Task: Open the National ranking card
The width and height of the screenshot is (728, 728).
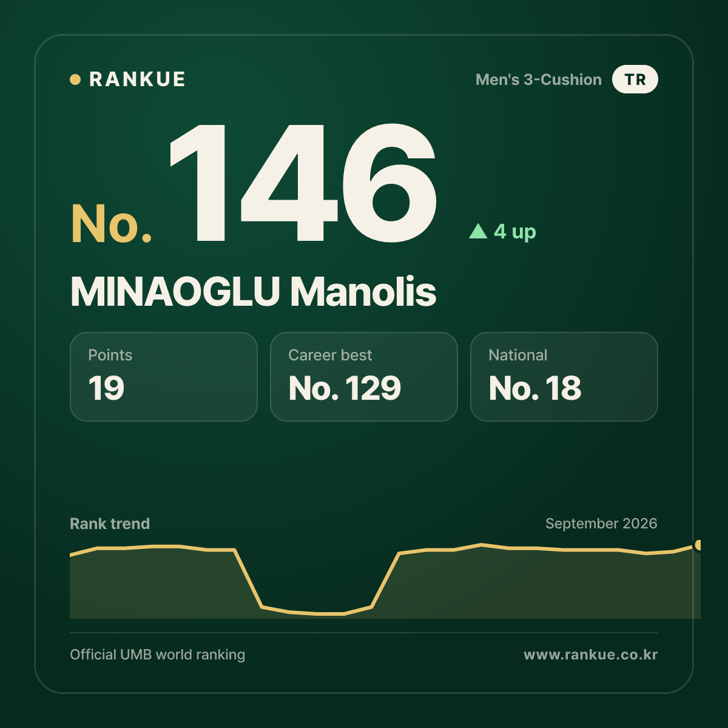Action: tap(564, 377)
